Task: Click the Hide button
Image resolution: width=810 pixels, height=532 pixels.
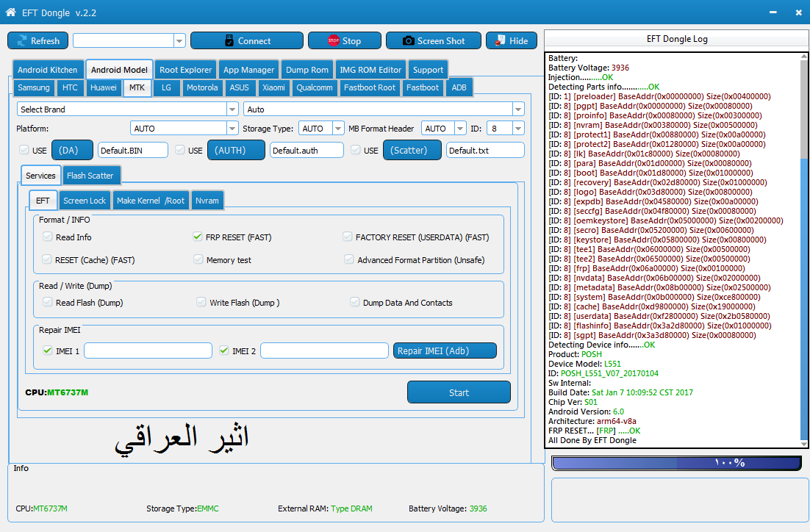Action: (512, 41)
